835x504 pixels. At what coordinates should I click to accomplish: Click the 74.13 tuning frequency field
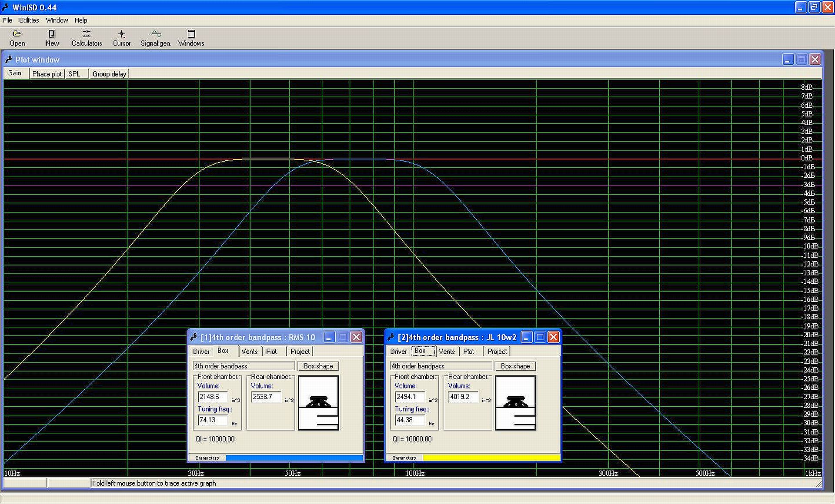pos(213,420)
